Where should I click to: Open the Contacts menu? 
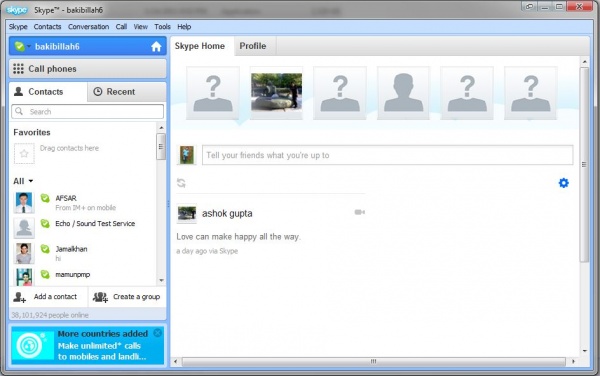tap(47, 27)
